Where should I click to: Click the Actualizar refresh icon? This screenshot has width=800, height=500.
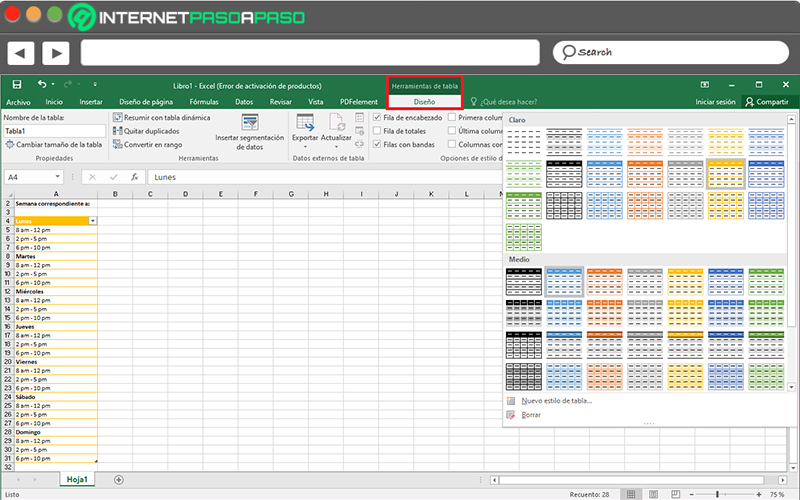point(336,123)
